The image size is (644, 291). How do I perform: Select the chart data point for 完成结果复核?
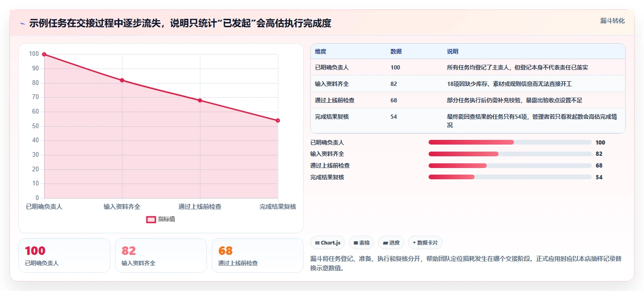[278, 121]
